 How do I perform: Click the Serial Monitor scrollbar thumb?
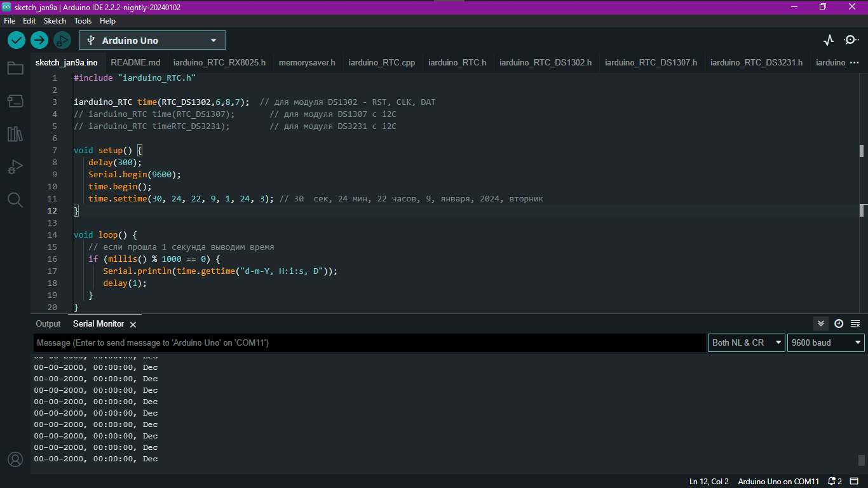coord(862,460)
